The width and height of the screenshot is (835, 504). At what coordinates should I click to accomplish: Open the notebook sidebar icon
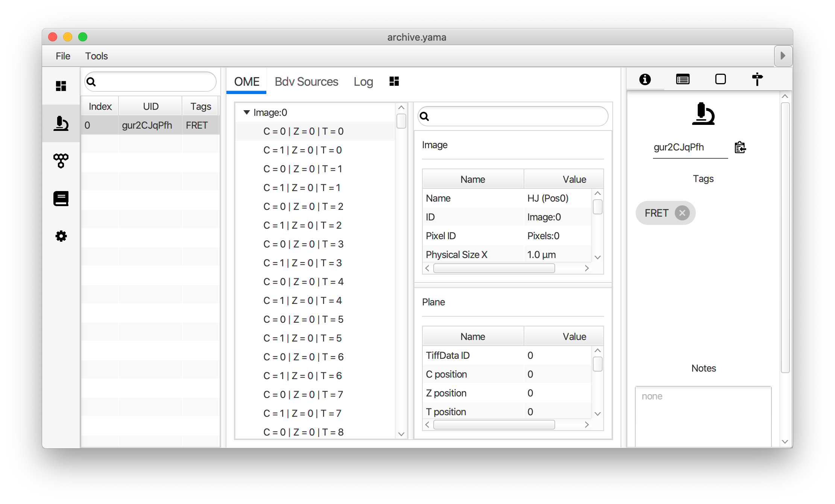(x=61, y=199)
